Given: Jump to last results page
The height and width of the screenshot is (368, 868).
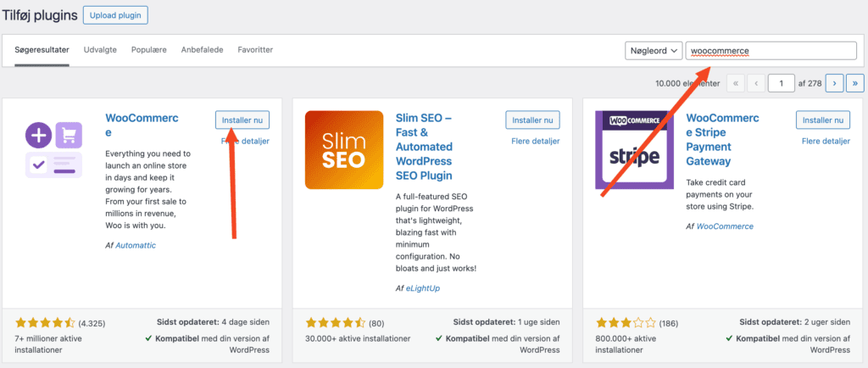Looking at the screenshot, I should [x=855, y=84].
